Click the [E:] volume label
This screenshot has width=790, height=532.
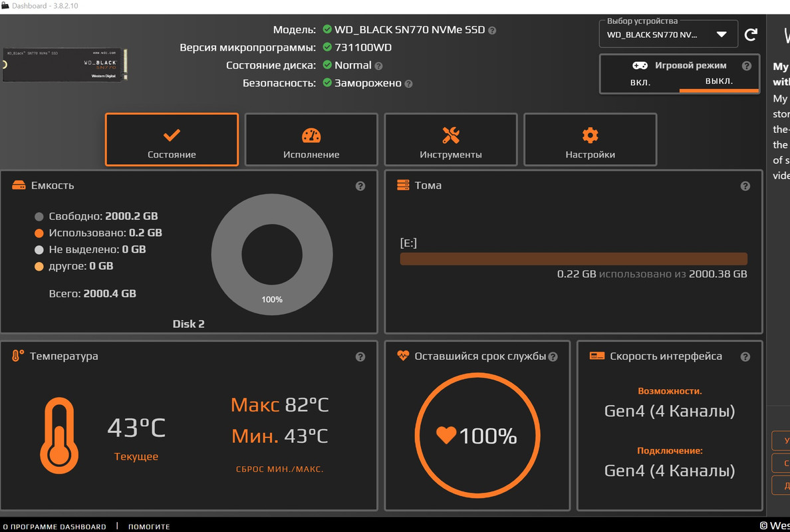coord(408,243)
